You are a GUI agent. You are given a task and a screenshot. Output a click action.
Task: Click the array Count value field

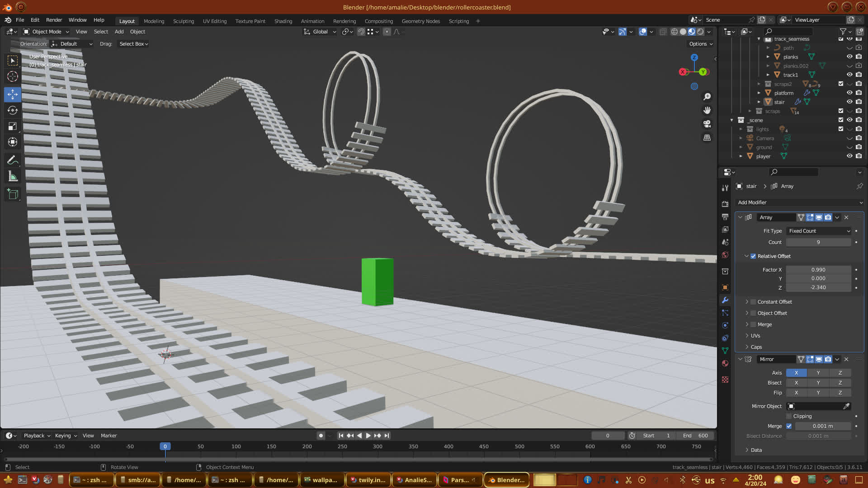point(818,242)
